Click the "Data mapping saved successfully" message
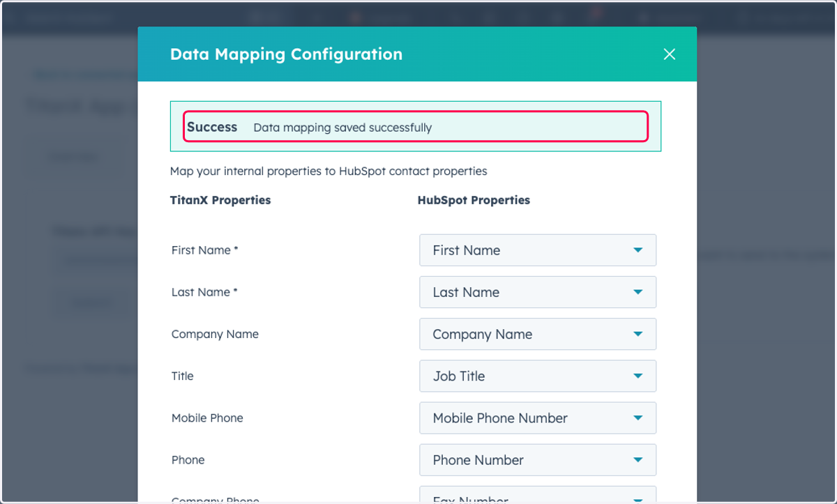The image size is (837, 504). [x=342, y=128]
